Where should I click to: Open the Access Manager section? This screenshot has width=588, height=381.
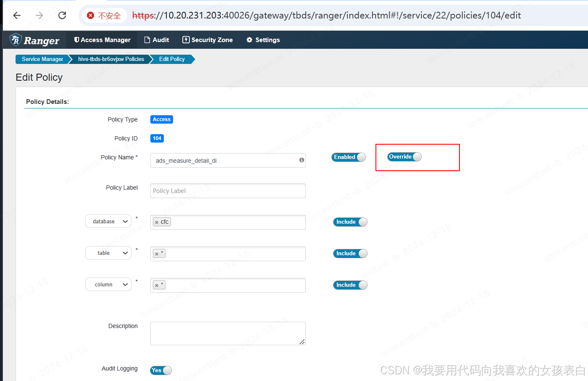tap(102, 40)
